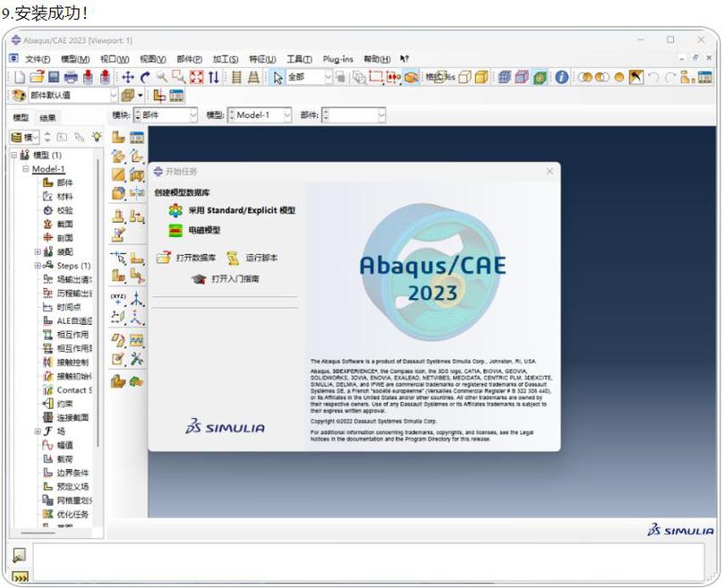This screenshot has height=588, width=725.
Task: Open the 模型(M) menu
Action: (75, 59)
